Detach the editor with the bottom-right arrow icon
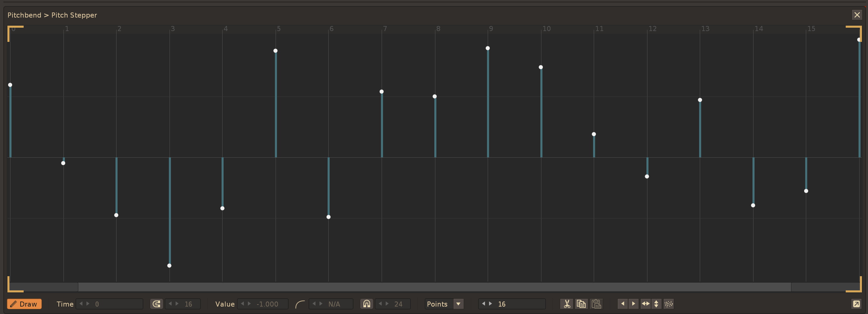This screenshot has height=314, width=868. coord(856,304)
